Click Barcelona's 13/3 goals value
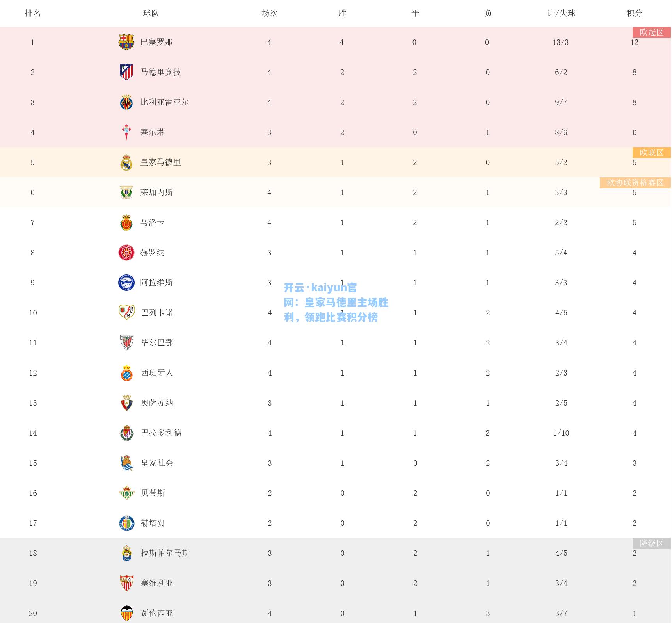The image size is (672, 623). [x=560, y=43]
